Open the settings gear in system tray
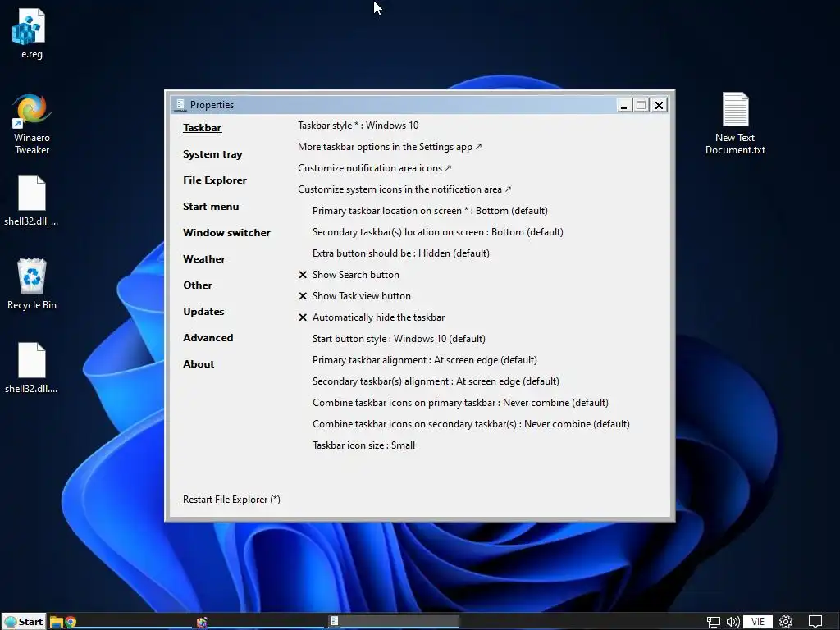This screenshot has height=630, width=840. tap(786, 622)
